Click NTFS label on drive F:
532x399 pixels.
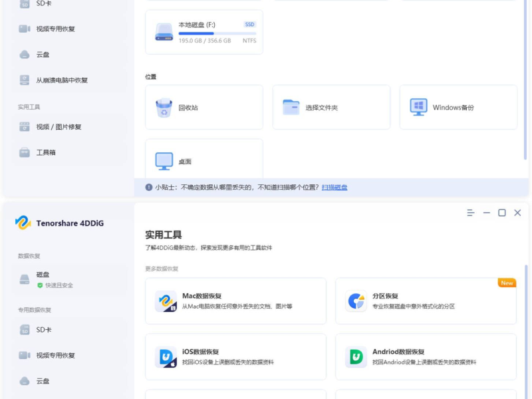249,41
